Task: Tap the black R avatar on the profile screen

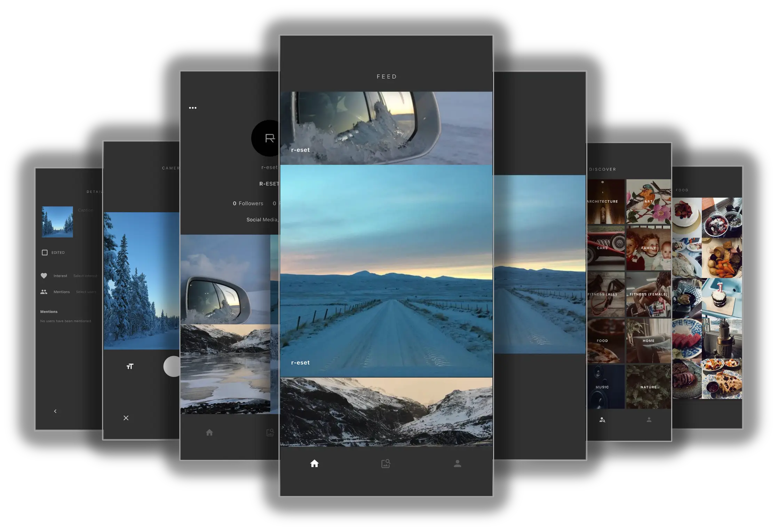Action: pos(265,138)
